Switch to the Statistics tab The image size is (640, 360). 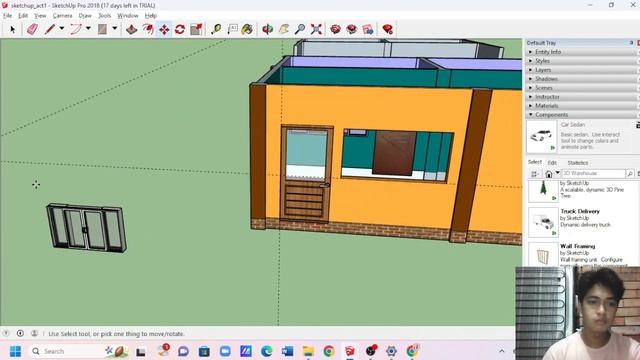[578, 162]
